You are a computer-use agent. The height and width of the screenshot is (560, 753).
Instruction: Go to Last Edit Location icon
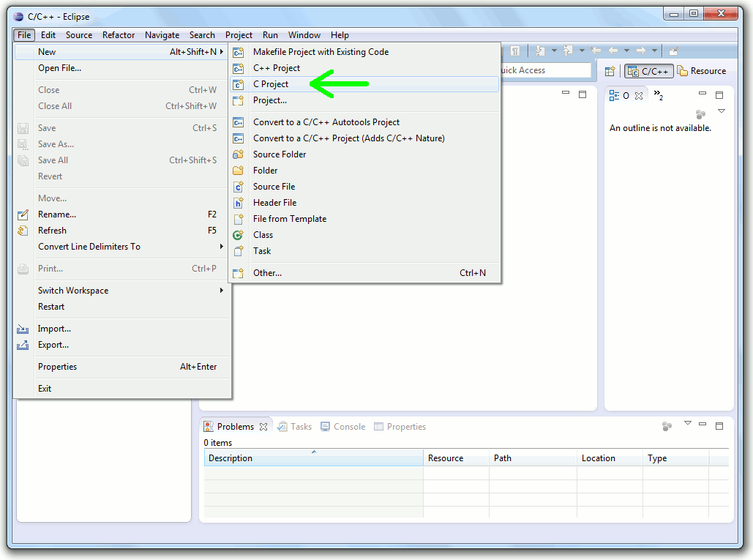596,51
